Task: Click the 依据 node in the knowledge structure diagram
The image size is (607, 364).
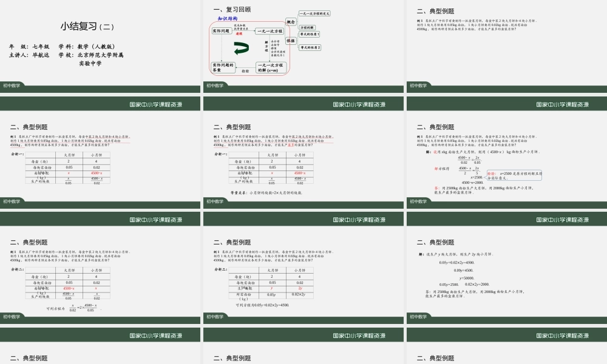Action: pyautogui.click(x=291, y=41)
